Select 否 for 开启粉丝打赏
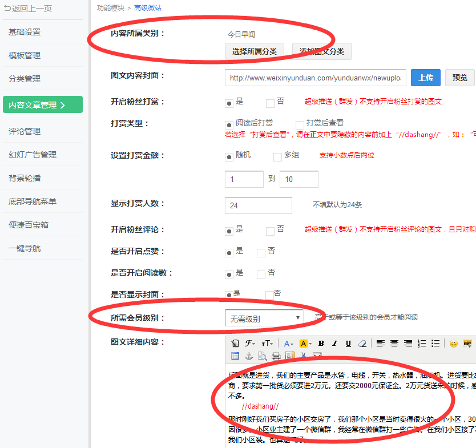 tap(271, 103)
